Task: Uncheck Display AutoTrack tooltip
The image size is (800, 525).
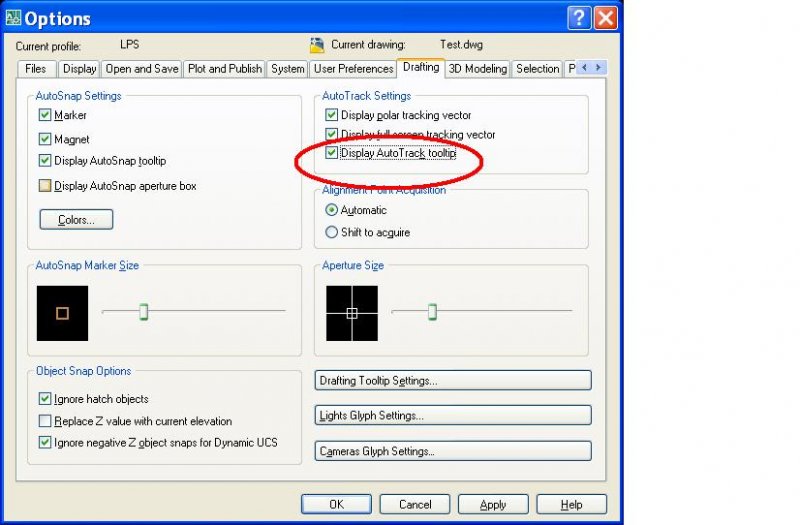Action: [x=332, y=153]
